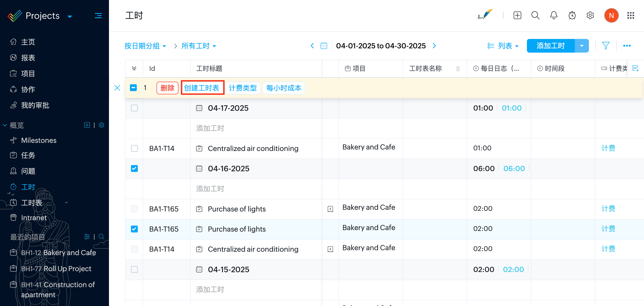644x306 pixels.
Task: Click the 创建工时表 button
Action: (202, 88)
